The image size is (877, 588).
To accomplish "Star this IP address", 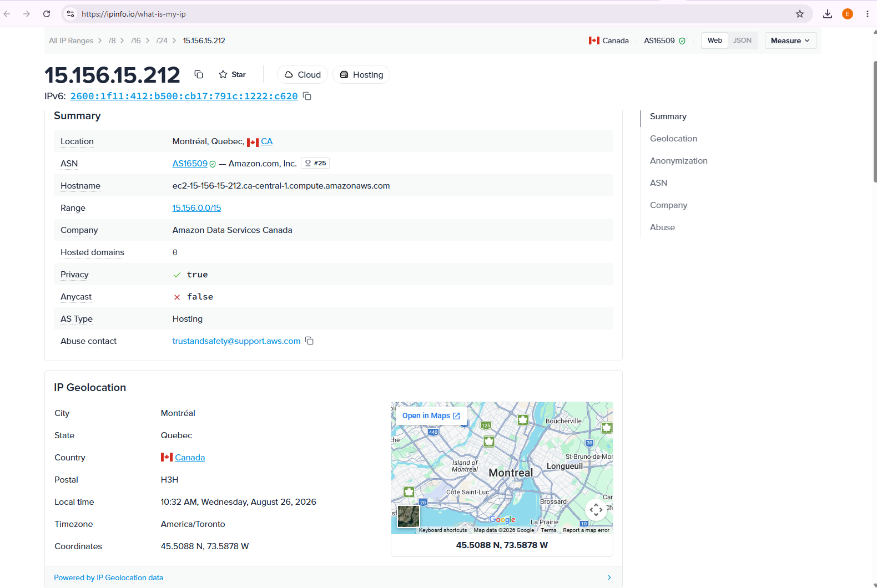I will point(233,74).
